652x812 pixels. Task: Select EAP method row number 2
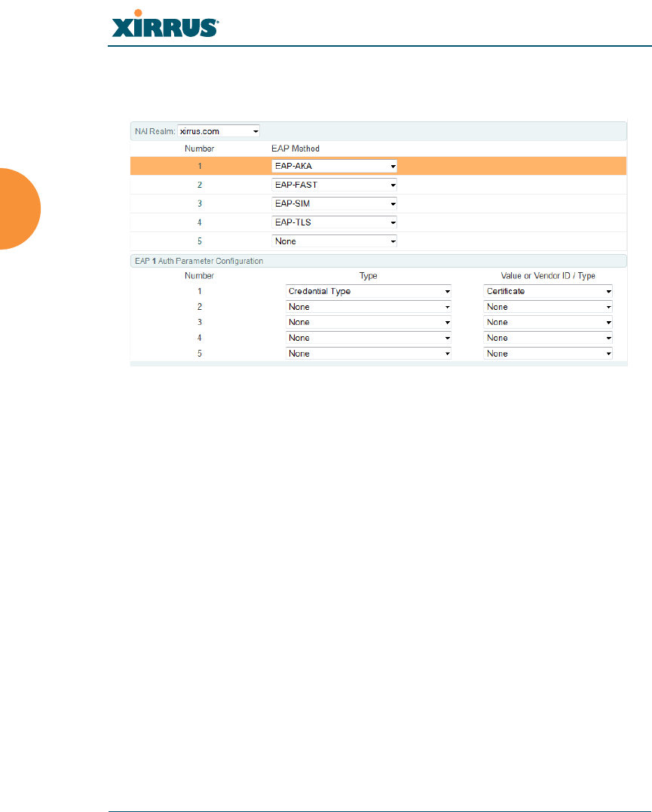pyautogui.click(x=200, y=185)
